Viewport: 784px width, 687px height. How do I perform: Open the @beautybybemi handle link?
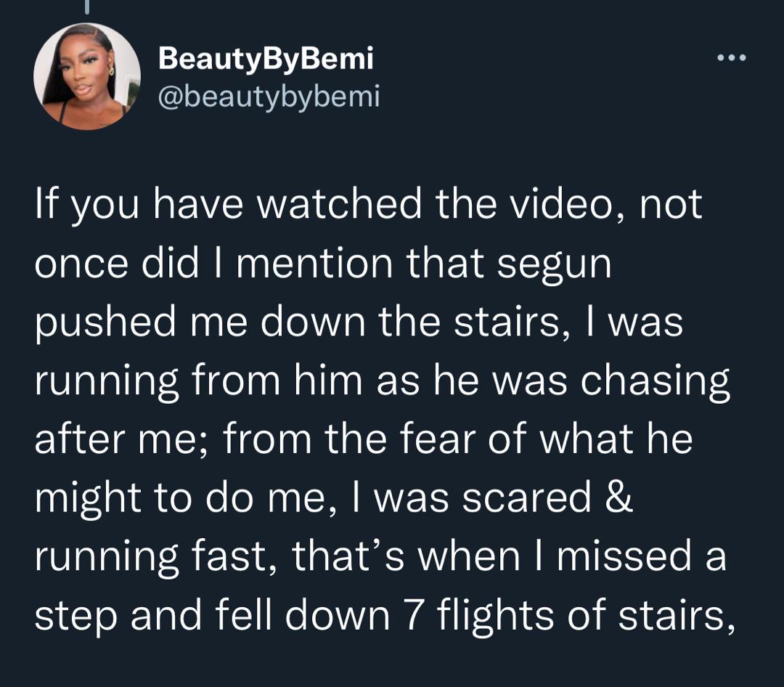point(269,96)
